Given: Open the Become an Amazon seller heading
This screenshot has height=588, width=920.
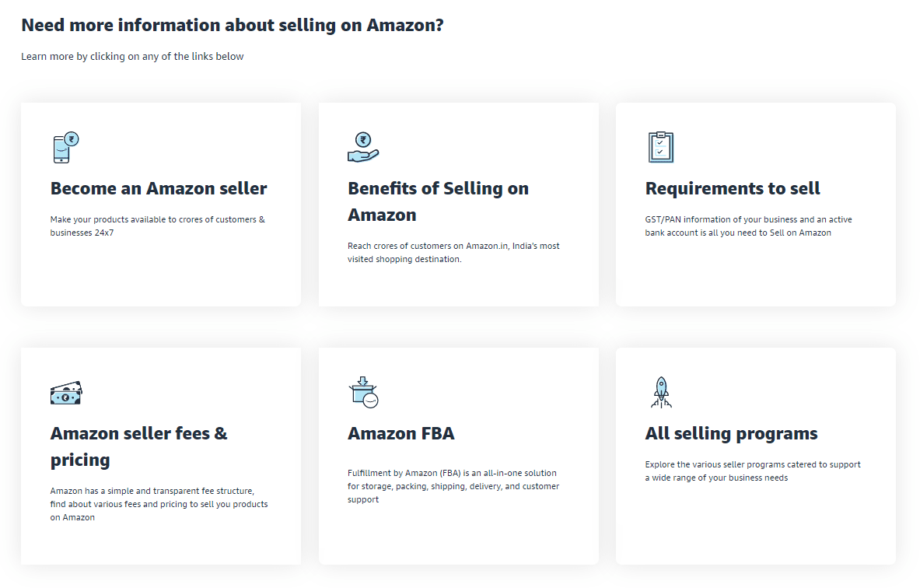Looking at the screenshot, I should (159, 188).
